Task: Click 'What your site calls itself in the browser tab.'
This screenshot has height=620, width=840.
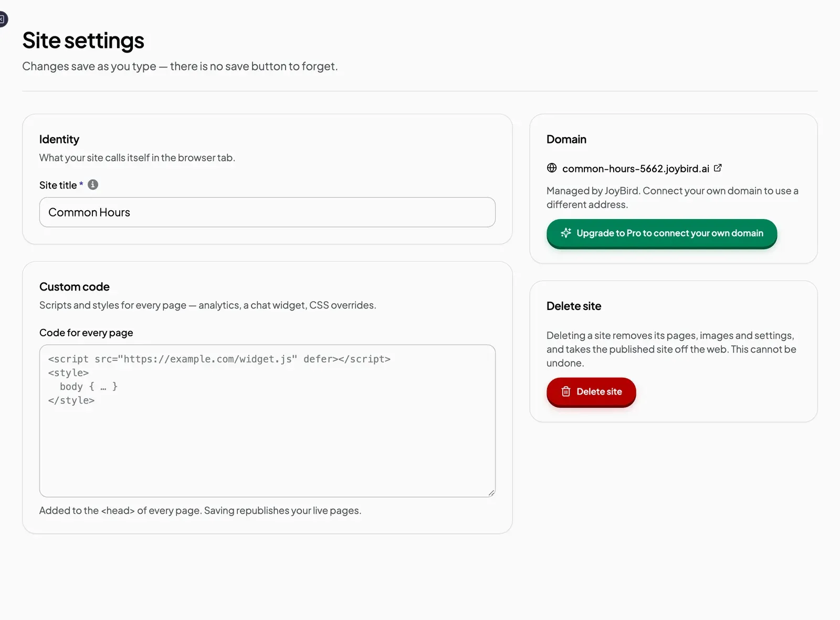Action: coord(137,158)
